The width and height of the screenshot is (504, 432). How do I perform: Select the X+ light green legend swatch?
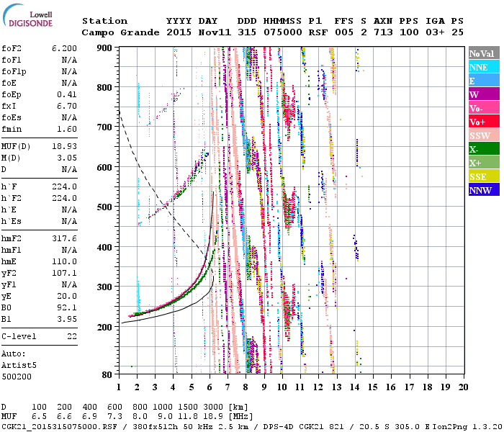coord(484,163)
